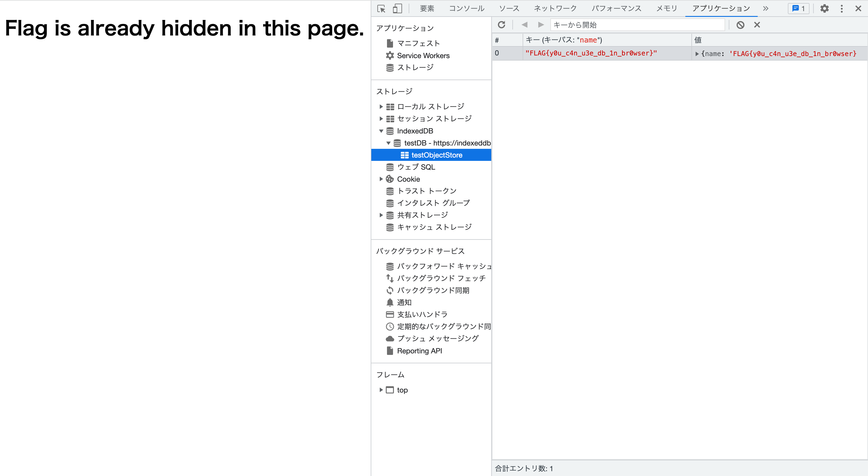Expand the value object in row 0
The width and height of the screenshot is (868, 476).
click(697, 53)
